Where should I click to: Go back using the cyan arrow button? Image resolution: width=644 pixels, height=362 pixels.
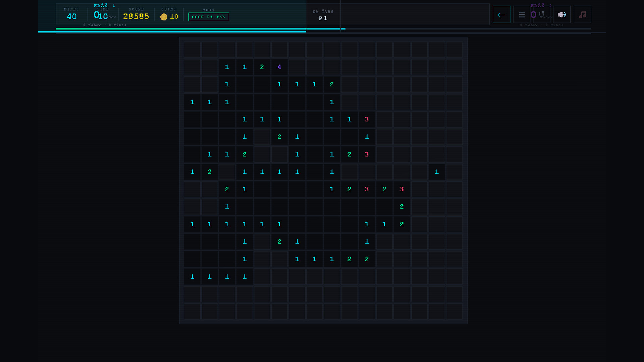501,14
